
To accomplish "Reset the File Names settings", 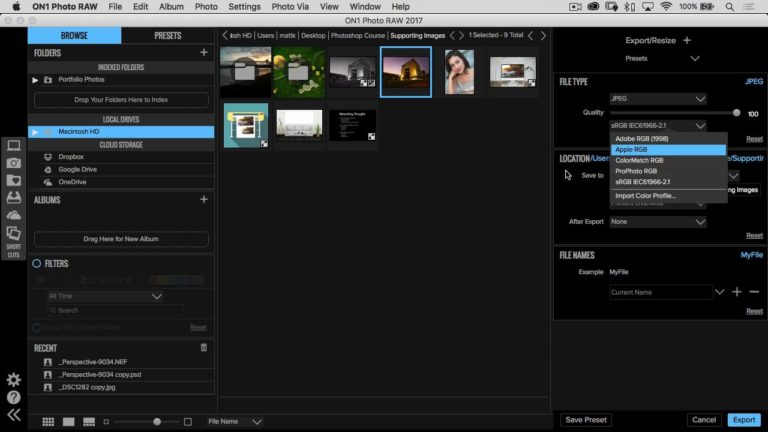I will 754,311.
